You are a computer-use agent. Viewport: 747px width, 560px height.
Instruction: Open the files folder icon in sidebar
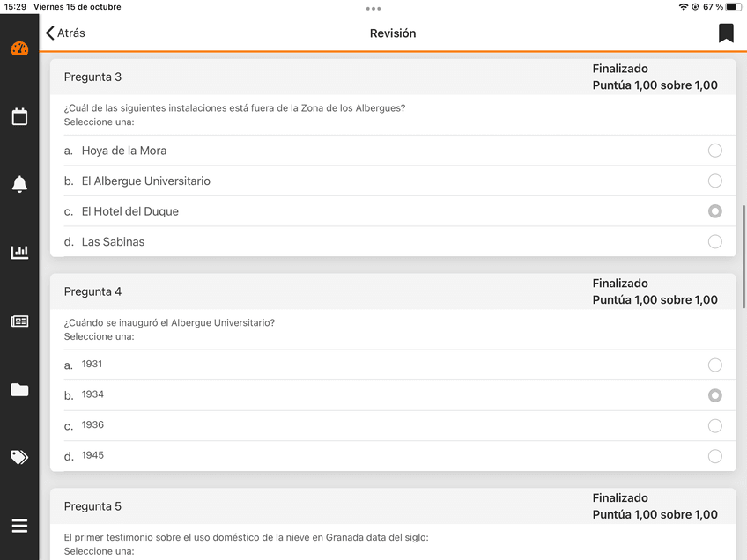[x=19, y=389]
